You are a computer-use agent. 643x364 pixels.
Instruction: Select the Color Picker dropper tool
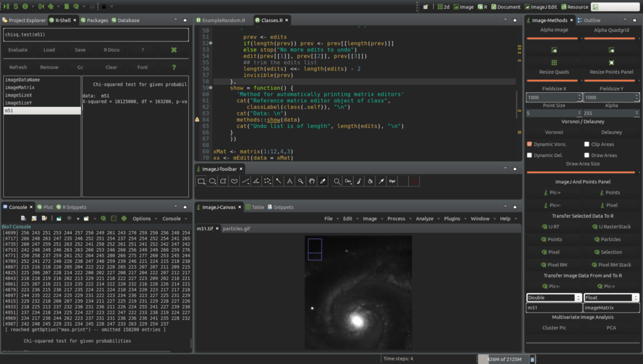322,181
